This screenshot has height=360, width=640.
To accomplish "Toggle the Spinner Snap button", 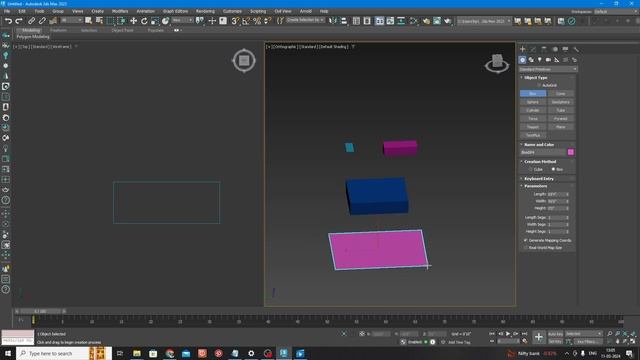I will [x=268, y=21].
